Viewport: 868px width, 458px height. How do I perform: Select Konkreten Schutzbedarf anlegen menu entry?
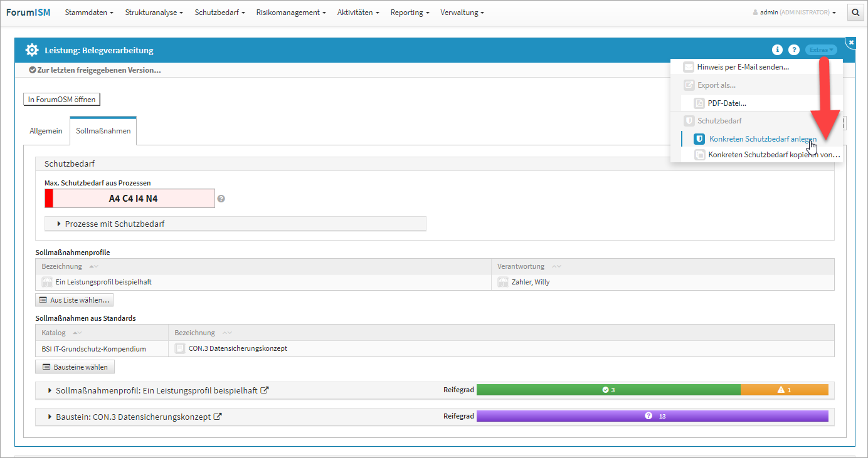point(762,139)
